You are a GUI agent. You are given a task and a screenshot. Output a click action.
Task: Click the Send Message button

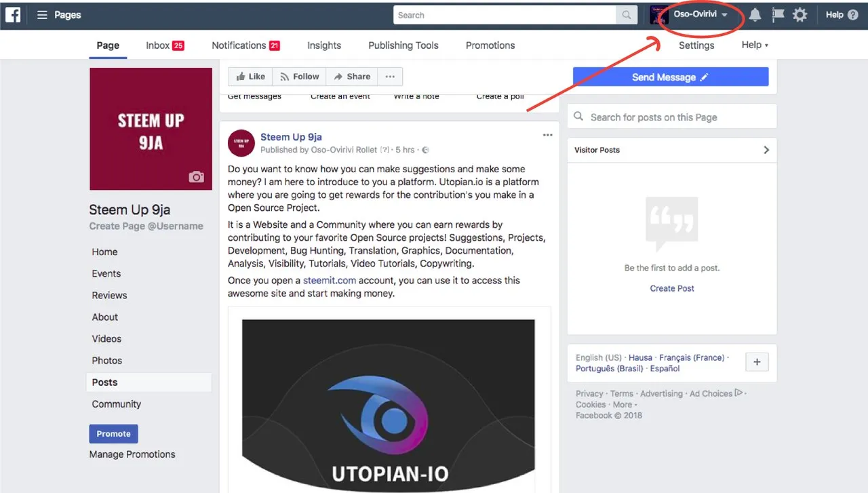point(671,77)
